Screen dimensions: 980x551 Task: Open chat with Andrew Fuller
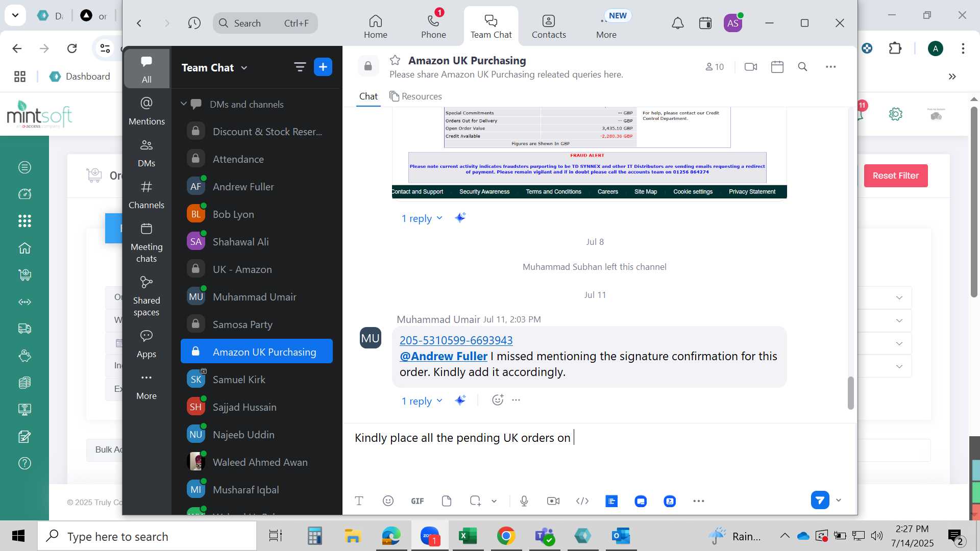pyautogui.click(x=257, y=186)
